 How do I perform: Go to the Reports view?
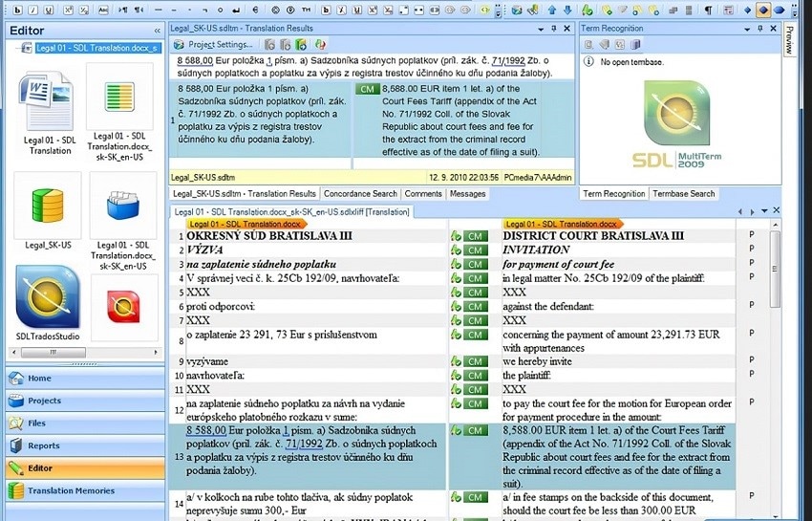tap(85, 445)
